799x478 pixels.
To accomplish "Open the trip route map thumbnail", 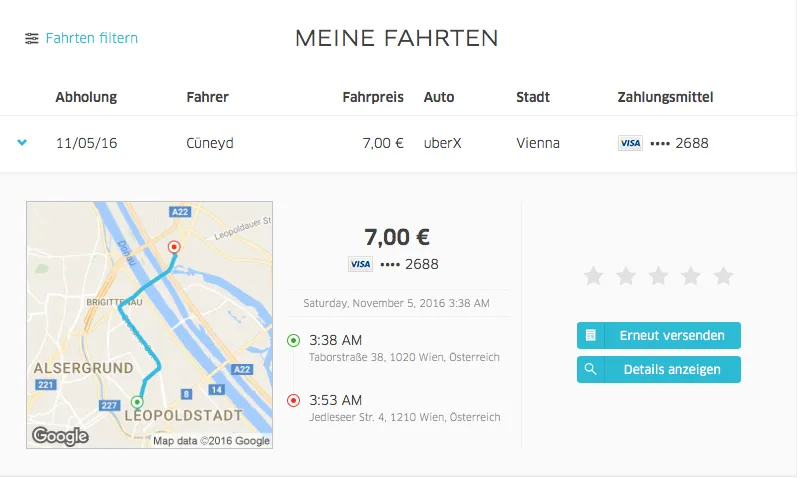I will click(x=149, y=325).
